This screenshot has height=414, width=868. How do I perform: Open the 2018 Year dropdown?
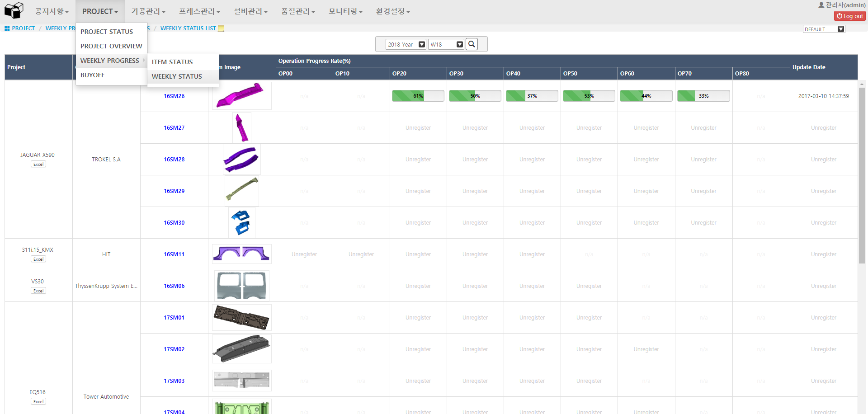point(406,44)
